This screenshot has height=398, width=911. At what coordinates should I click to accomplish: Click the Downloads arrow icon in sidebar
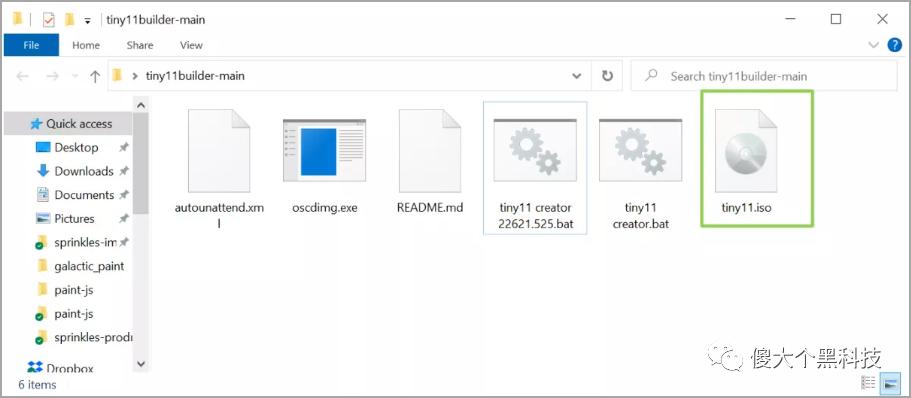[x=43, y=171]
